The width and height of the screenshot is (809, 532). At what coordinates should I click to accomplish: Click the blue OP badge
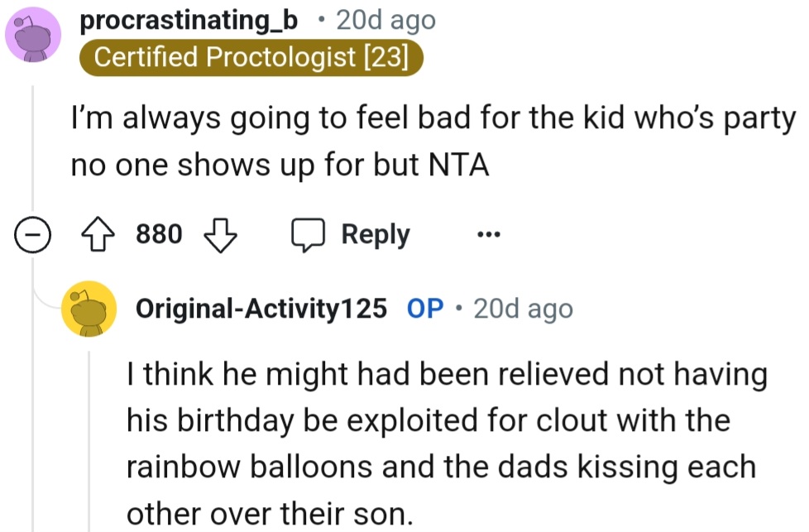(426, 309)
